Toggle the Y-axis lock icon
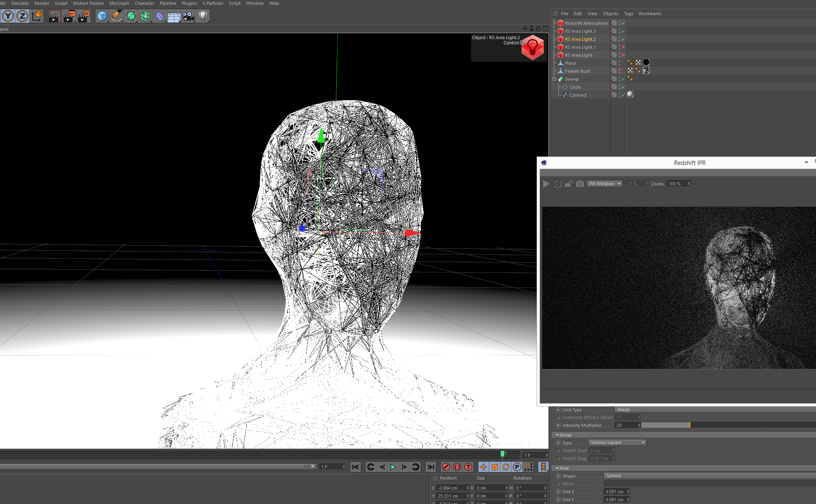Screen dimensions: 816x504 click(x=8, y=16)
